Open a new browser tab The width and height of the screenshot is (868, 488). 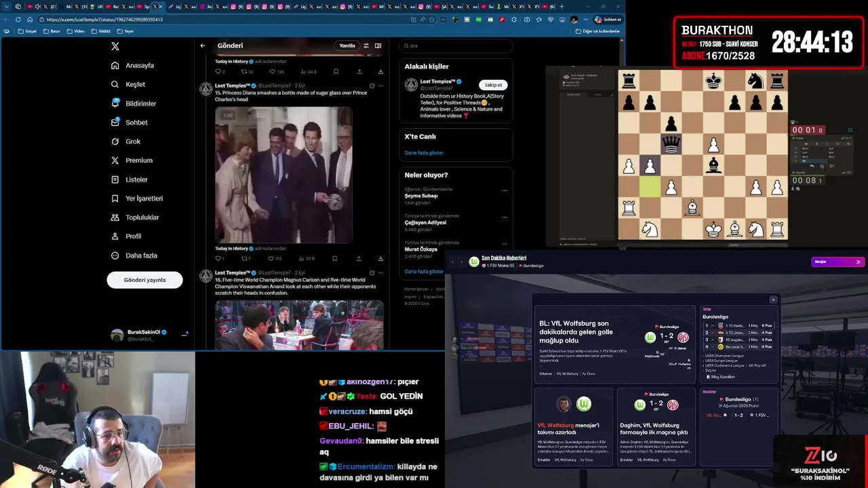click(x=561, y=7)
